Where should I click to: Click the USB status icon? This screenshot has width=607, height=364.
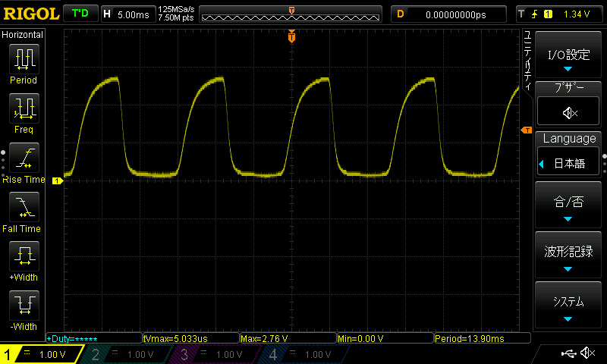point(569,353)
